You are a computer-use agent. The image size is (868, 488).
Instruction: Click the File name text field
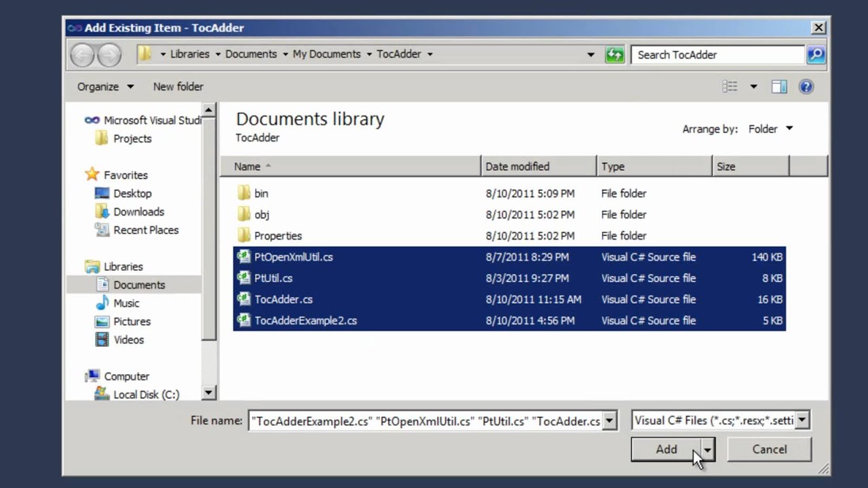pyautogui.click(x=425, y=421)
